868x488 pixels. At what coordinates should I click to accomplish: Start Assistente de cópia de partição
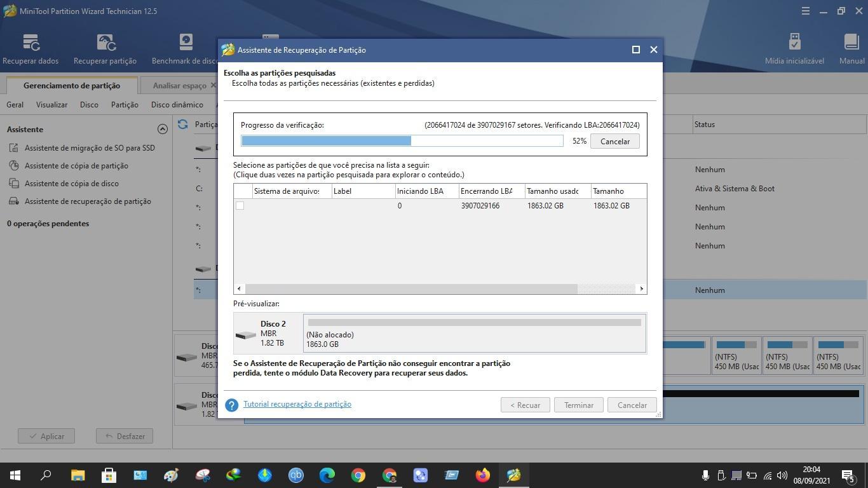[x=76, y=166]
